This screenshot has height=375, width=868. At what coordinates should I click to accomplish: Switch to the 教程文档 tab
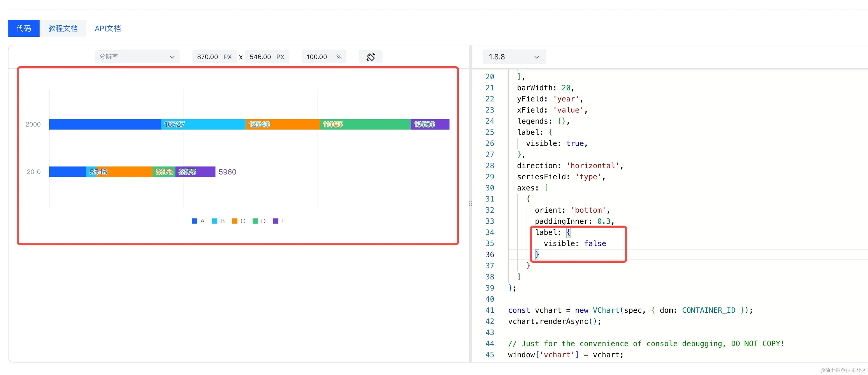coord(63,28)
